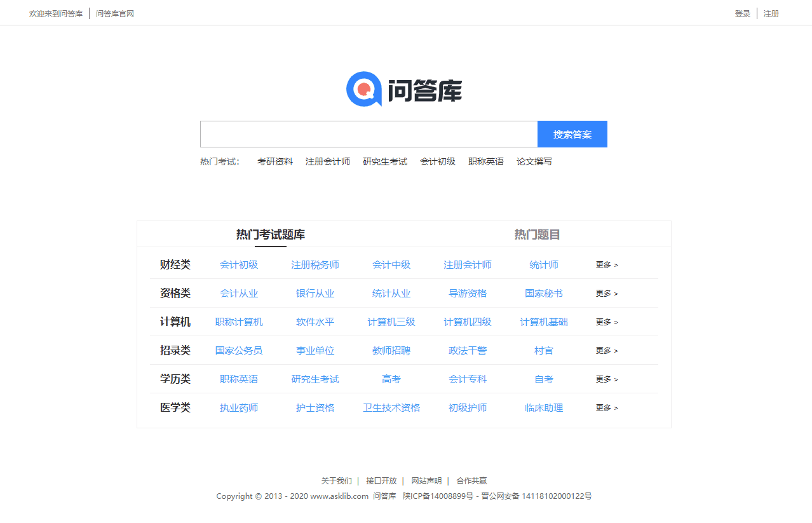Open the 注册 registration page
The width and height of the screenshot is (812, 523).
coord(770,13)
